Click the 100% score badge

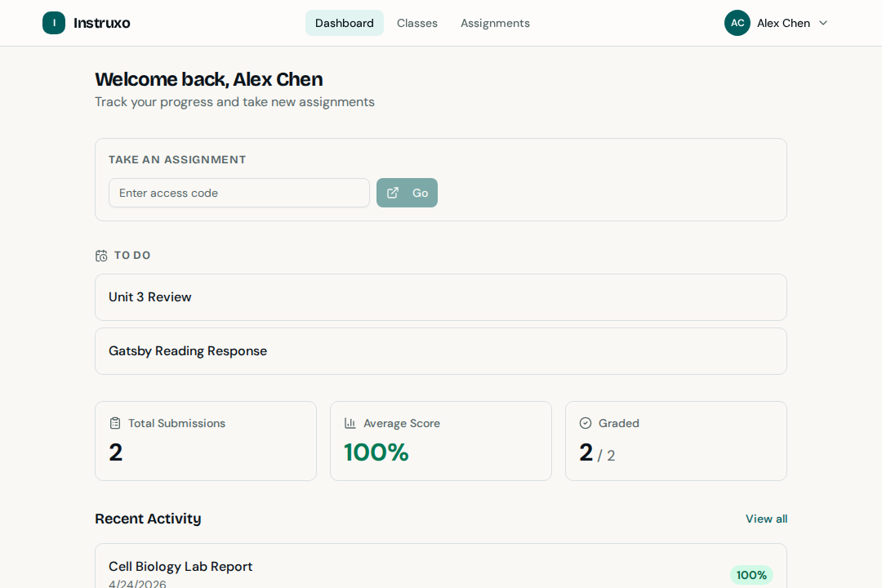tap(751, 575)
